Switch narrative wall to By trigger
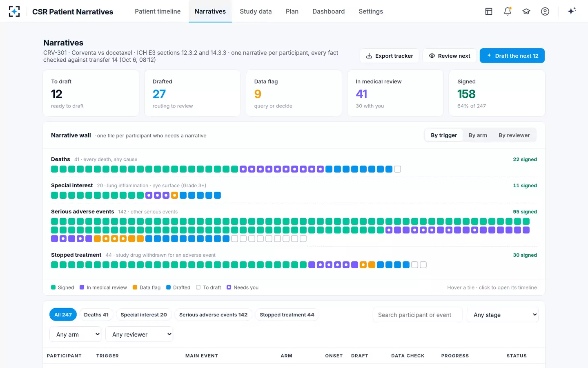 [444, 135]
